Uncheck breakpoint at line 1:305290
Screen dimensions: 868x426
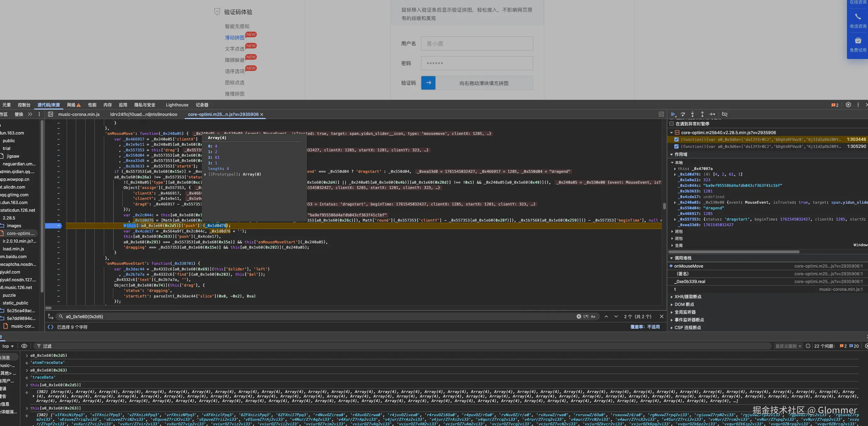pyautogui.click(x=676, y=146)
